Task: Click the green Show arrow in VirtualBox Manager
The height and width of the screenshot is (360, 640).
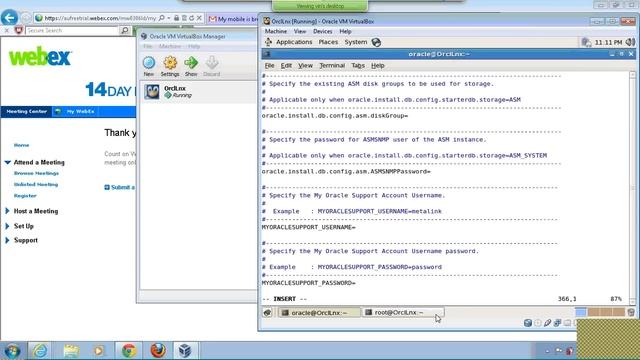Action: (x=191, y=67)
